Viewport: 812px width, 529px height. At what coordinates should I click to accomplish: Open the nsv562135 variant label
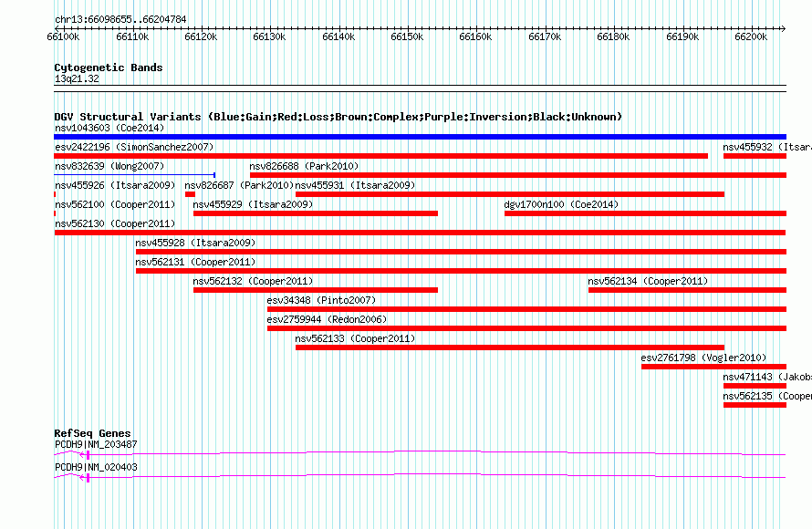click(767, 396)
